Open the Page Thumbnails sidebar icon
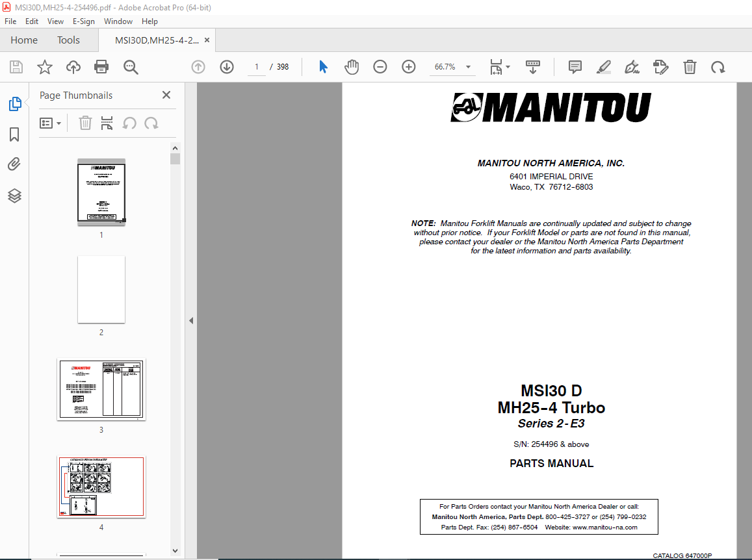This screenshot has width=752, height=560. [x=15, y=103]
